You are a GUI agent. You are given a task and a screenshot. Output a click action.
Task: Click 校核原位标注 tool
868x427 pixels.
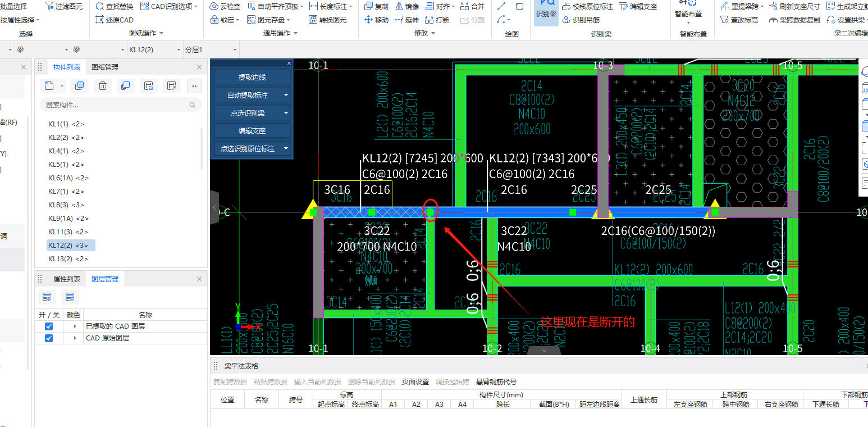click(588, 6)
